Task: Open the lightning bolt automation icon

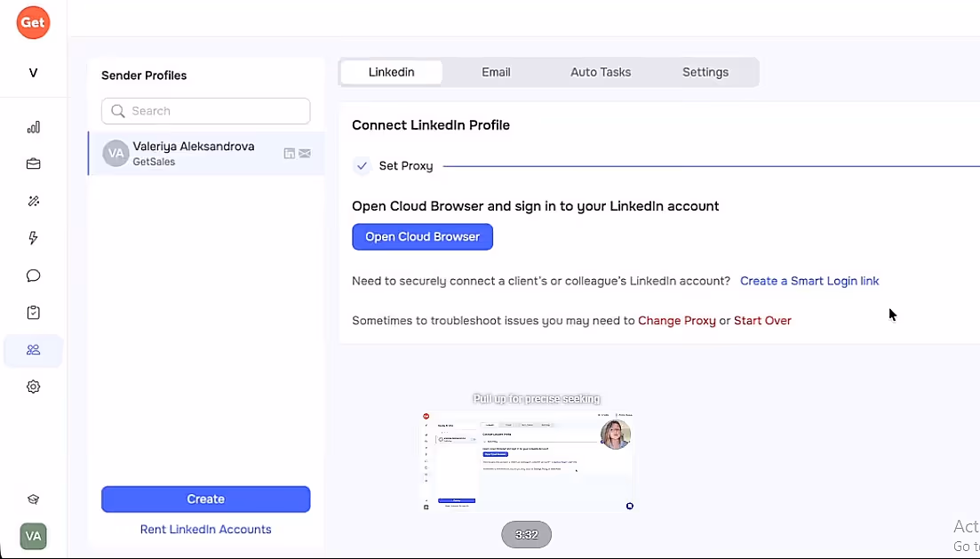Action: [33, 237]
